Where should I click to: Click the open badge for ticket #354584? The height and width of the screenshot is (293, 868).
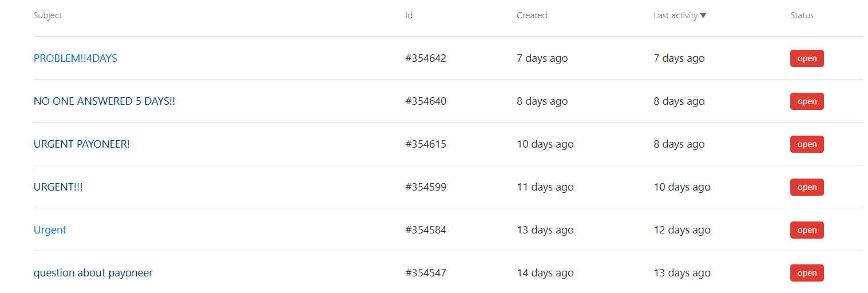[x=807, y=230]
